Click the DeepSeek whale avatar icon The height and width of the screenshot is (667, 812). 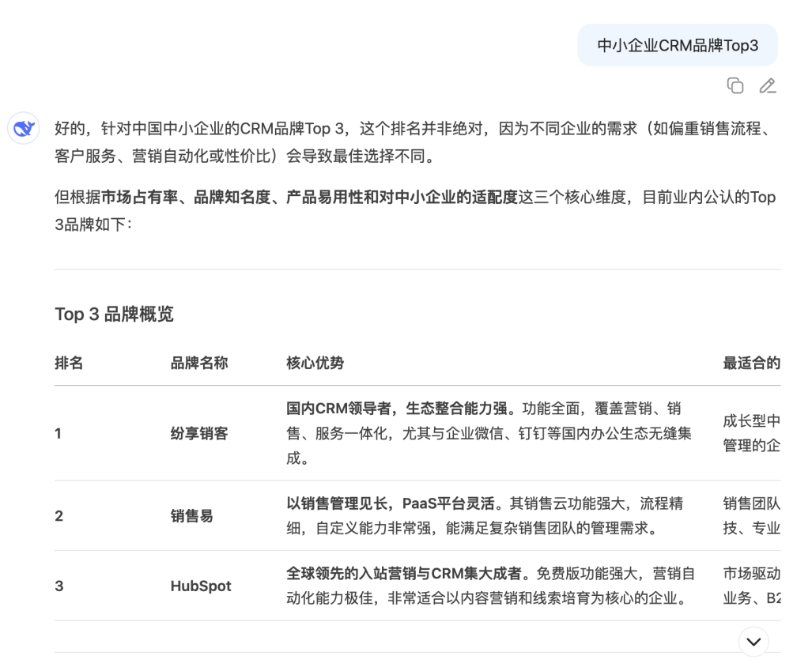point(24,128)
